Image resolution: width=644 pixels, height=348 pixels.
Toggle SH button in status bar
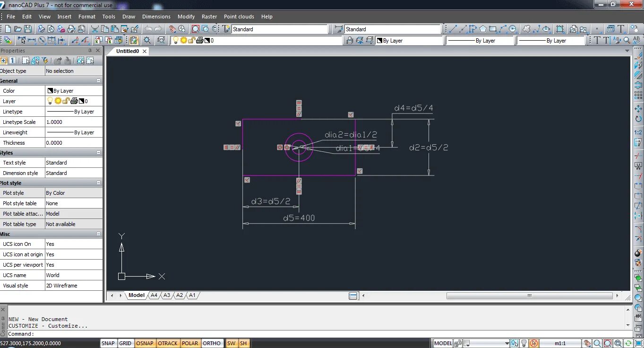pos(243,343)
